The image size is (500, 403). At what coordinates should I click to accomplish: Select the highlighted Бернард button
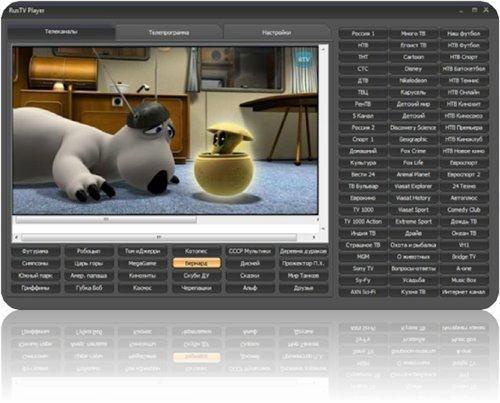click(x=196, y=263)
